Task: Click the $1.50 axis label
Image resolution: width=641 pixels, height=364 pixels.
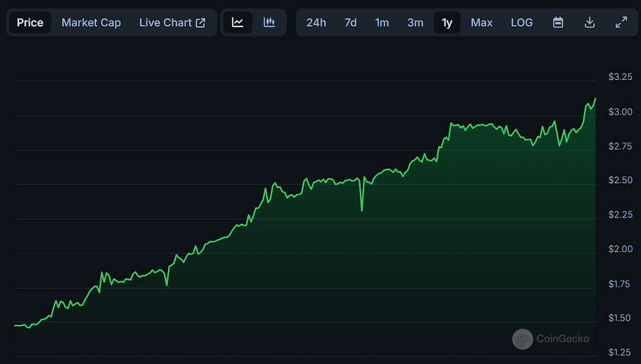Action: click(620, 318)
